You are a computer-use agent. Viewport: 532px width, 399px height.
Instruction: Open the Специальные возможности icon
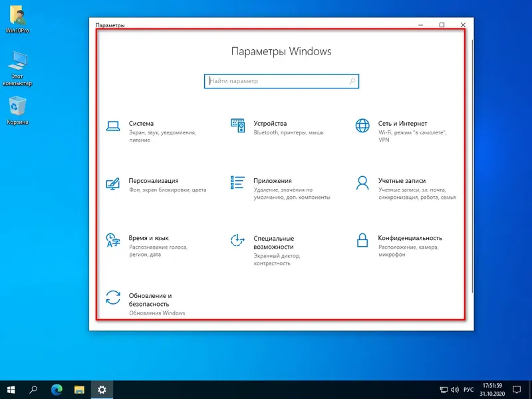point(237,240)
